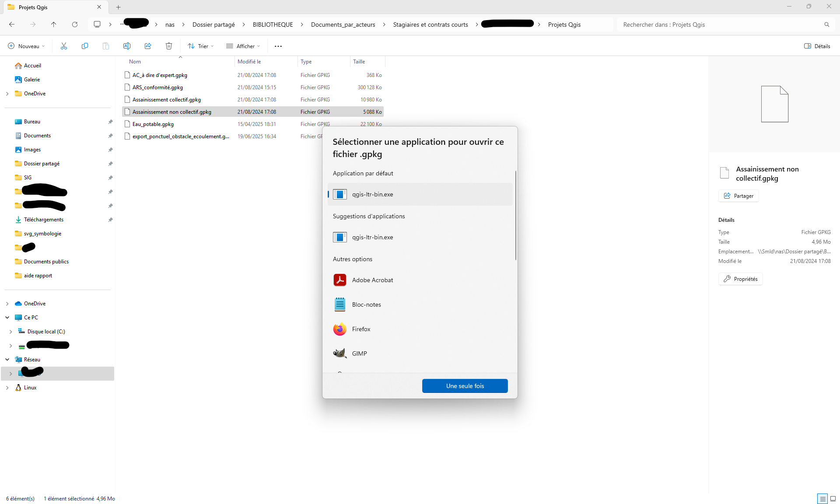Expand the Disque local (C:) tree node
The width and height of the screenshot is (840, 504).
(10, 332)
